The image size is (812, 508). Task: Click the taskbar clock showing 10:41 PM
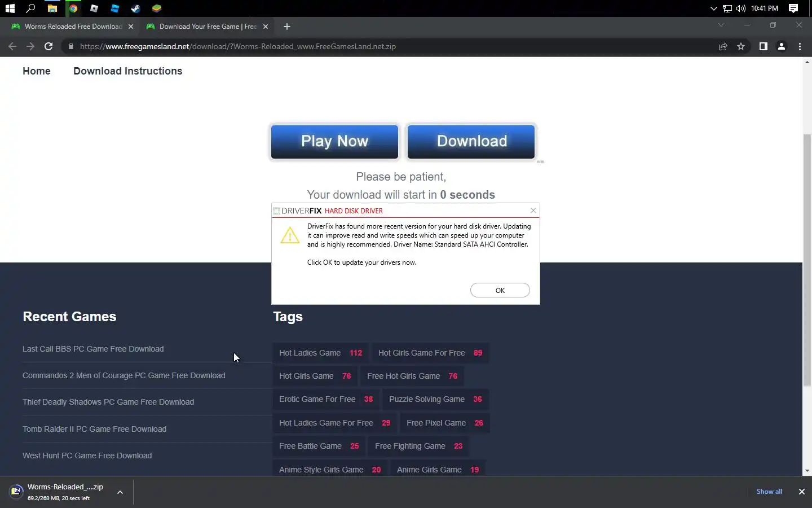(765, 8)
